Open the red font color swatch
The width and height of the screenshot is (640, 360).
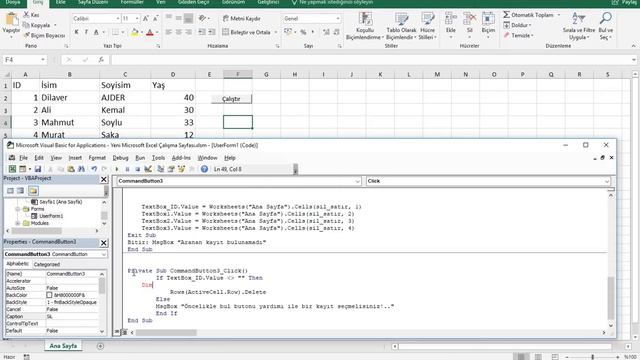pos(149,32)
